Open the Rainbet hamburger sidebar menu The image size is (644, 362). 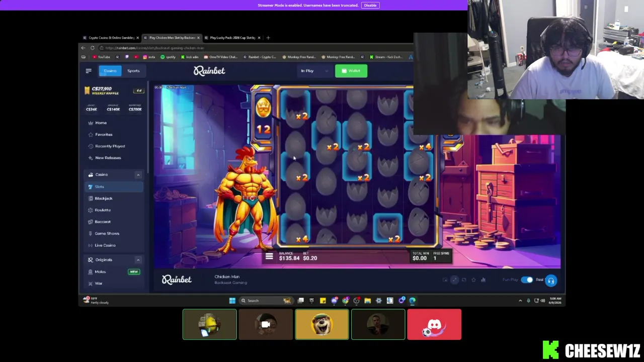(x=89, y=71)
